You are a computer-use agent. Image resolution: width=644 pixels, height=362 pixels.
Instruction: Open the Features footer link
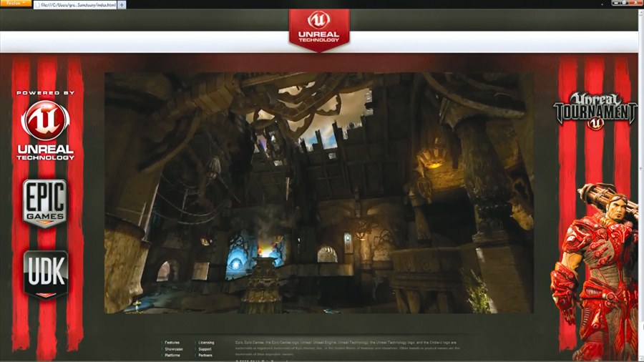pos(172,343)
